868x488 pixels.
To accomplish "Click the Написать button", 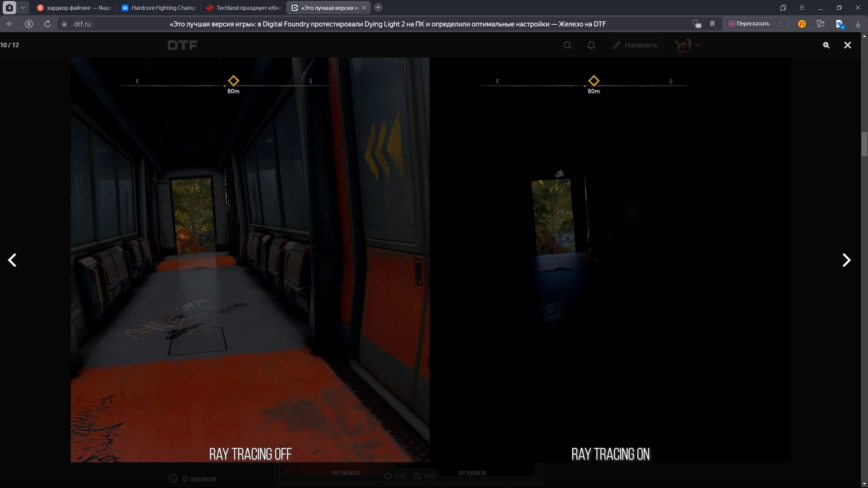I will pos(635,45).
